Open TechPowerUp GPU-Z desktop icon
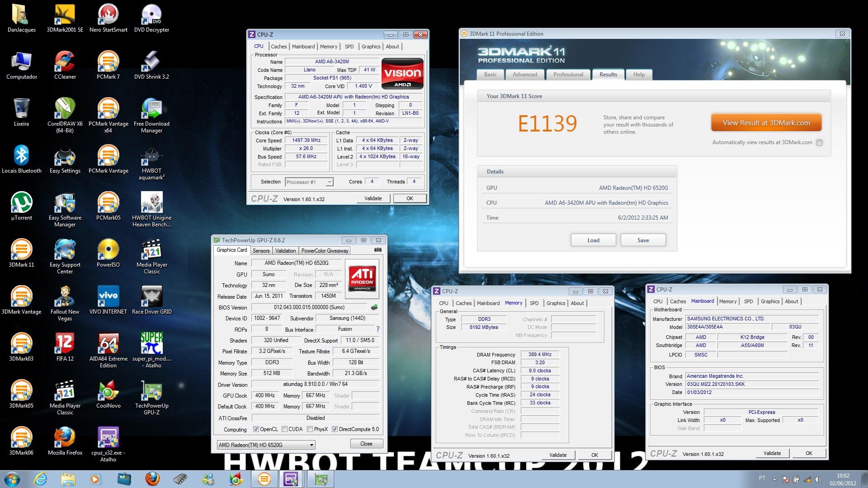 (x=151, y=397)
